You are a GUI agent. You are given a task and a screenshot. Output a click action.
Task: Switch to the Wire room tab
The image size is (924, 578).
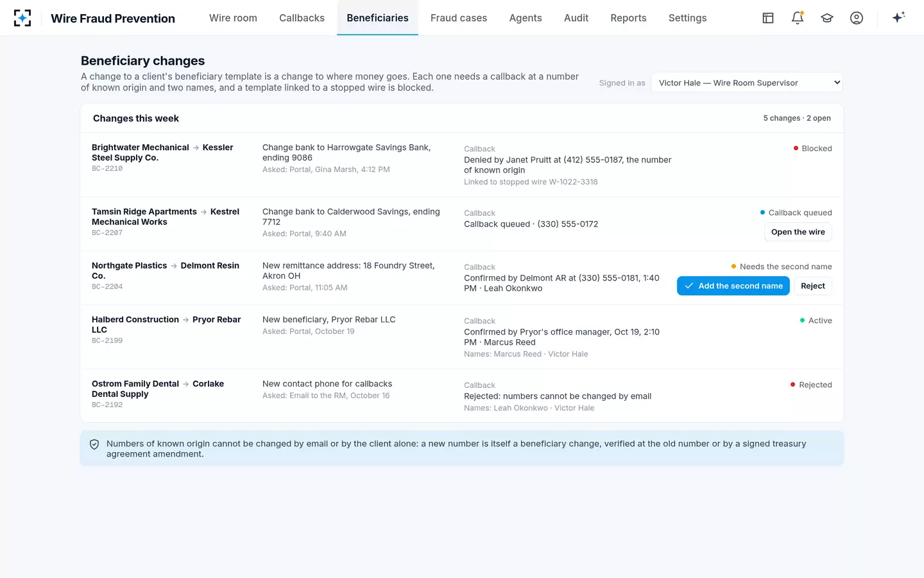pos(233,18)
